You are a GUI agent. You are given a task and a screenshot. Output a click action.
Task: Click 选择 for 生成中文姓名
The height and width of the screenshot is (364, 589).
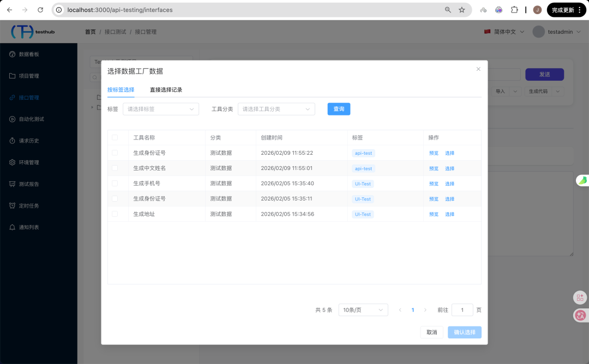[x=449, y=168]
